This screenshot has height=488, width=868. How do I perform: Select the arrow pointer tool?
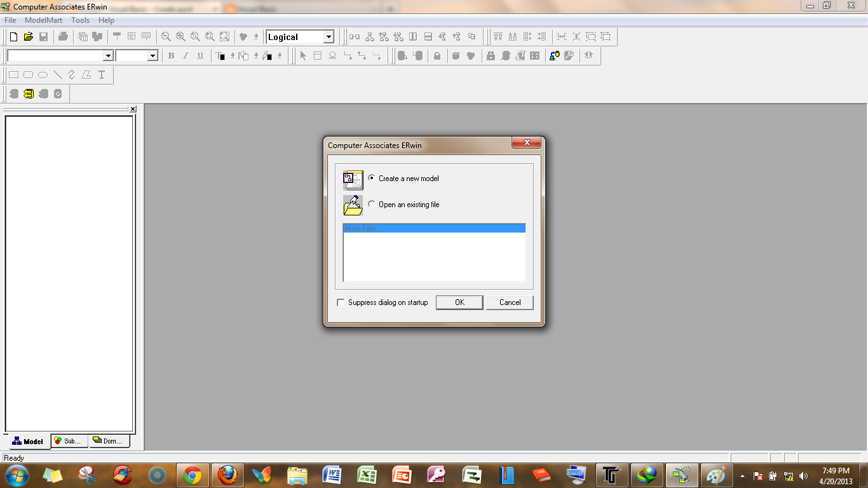[303, 56]
